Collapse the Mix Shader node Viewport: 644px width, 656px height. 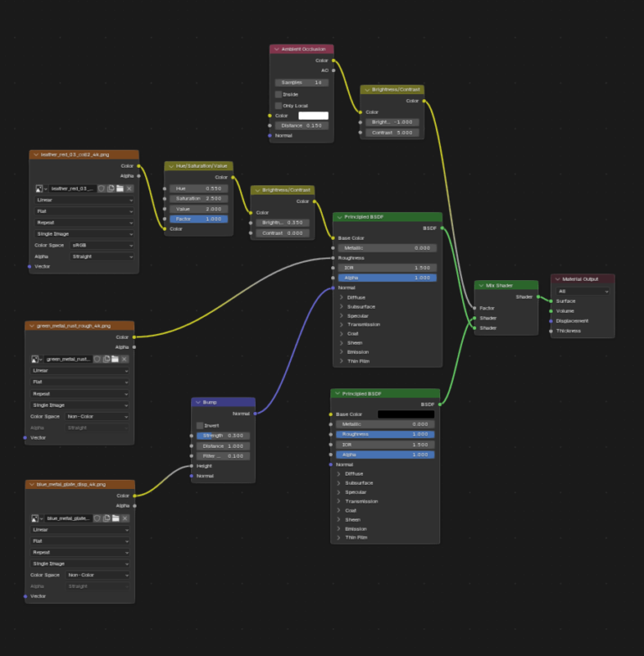coord(481,285)
